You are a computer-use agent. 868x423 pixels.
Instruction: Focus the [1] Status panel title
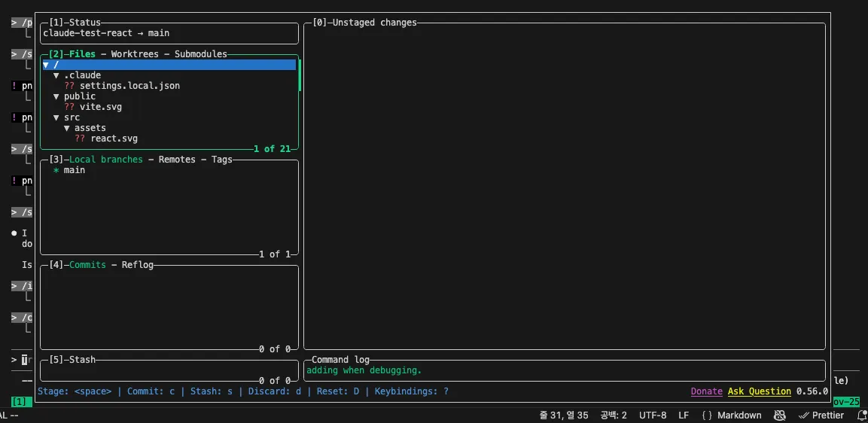75,23
